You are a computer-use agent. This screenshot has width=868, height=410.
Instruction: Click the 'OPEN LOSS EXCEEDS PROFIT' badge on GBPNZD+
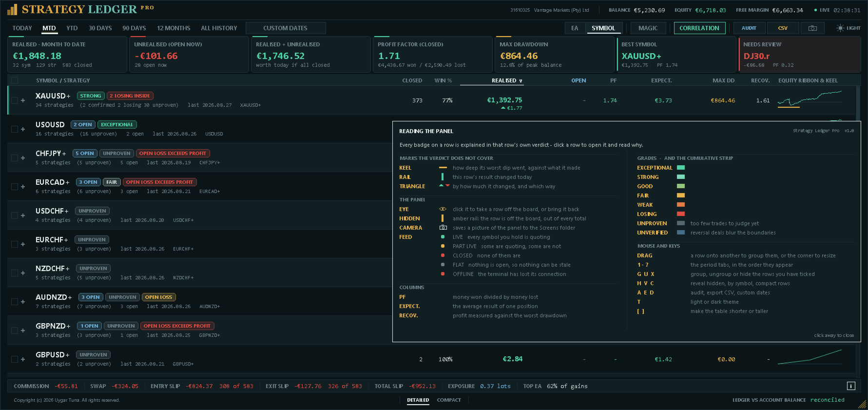click(x=177, y=326)
